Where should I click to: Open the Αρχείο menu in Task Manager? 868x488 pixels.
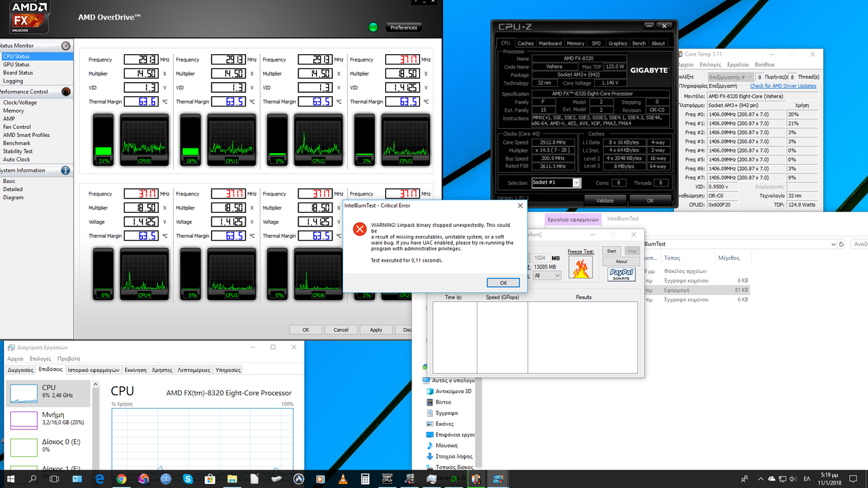coord(15,359)
